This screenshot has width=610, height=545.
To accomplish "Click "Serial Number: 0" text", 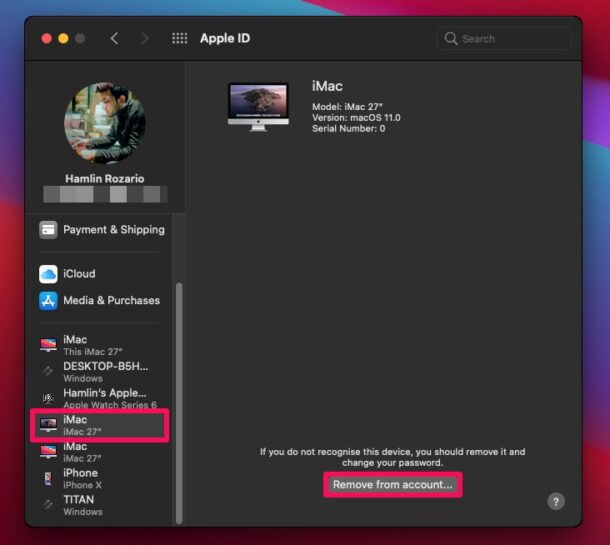I will click(349, 128).
